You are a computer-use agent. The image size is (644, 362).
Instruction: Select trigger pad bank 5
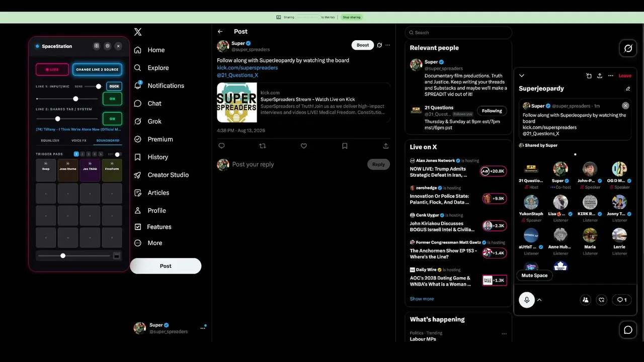pos(101,154)
